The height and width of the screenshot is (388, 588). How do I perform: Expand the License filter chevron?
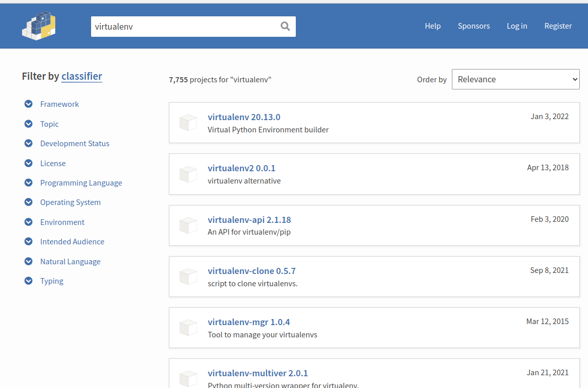[x=29, y=163]
